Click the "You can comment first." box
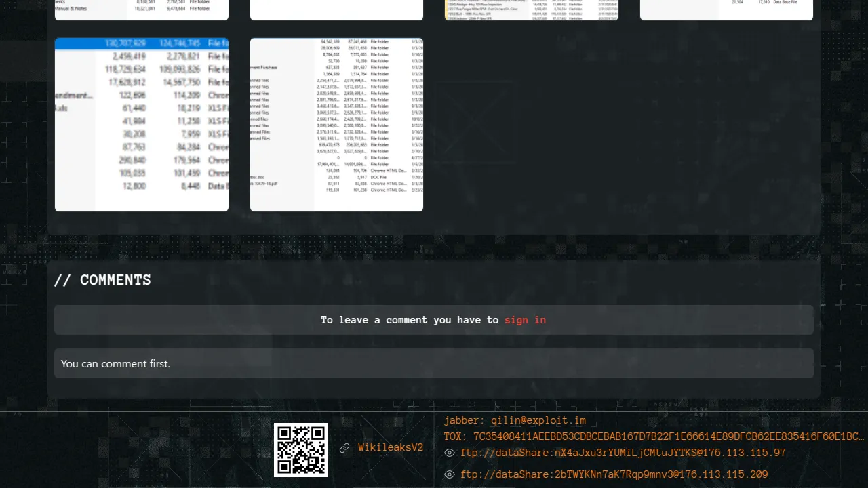The width and height of the screenshot is (868, 488). [x=434, y=364]
